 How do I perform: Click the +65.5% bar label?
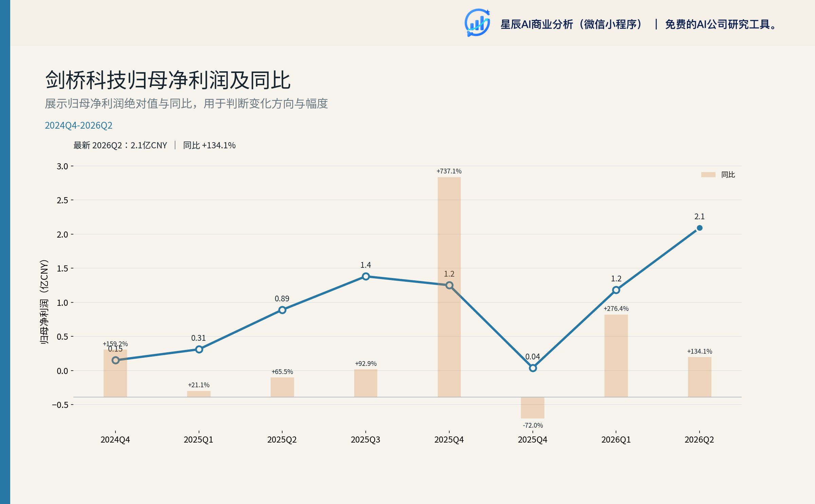(x=282, y=372)
